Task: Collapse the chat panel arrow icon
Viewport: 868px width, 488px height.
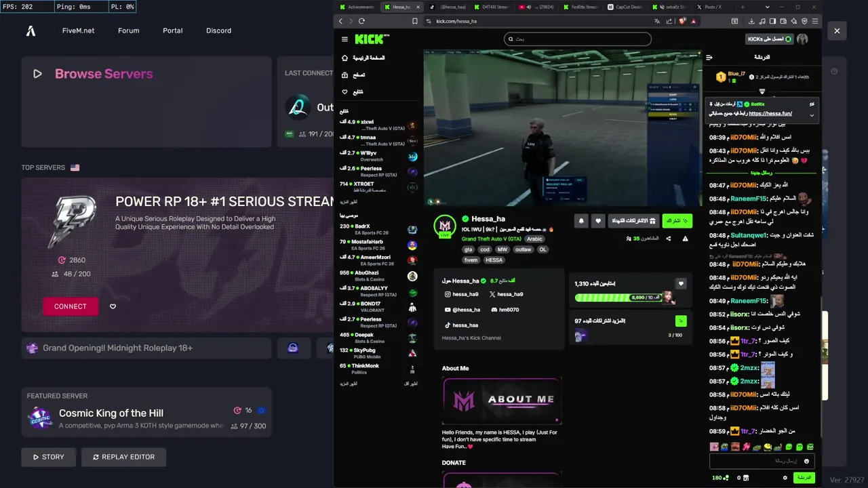Action: [x=709, y=58]
